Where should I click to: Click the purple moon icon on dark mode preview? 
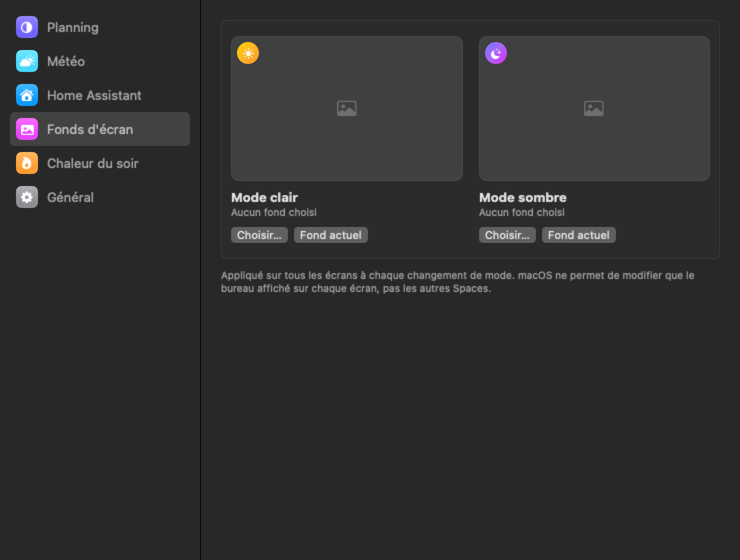496,53
